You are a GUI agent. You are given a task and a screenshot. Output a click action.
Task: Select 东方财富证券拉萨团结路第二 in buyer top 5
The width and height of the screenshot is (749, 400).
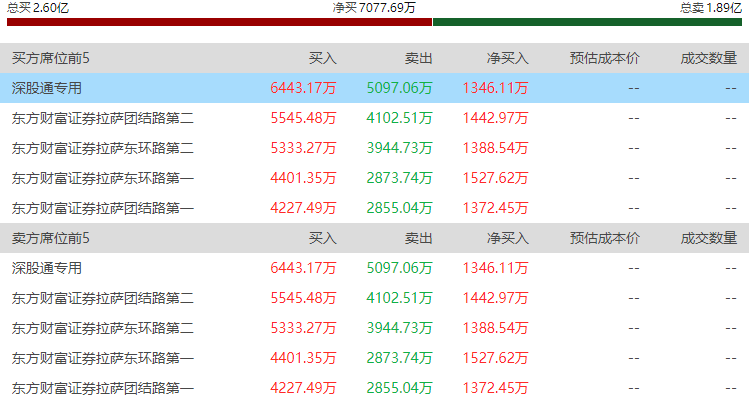[103, 118]
